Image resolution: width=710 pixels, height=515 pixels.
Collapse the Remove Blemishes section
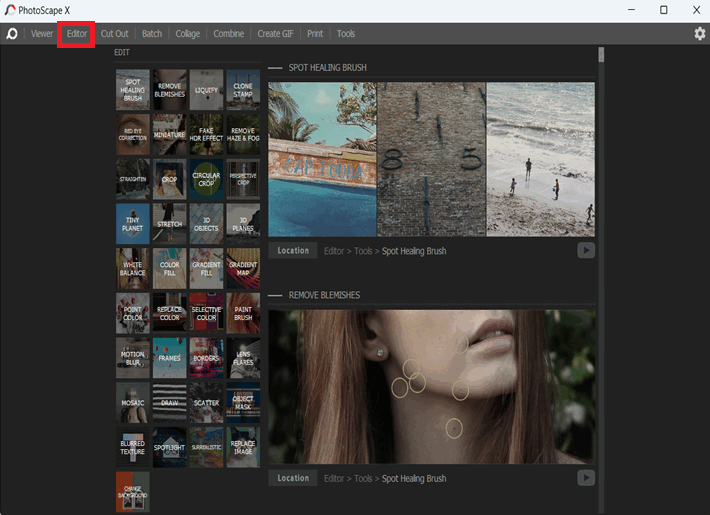point(275,295)
